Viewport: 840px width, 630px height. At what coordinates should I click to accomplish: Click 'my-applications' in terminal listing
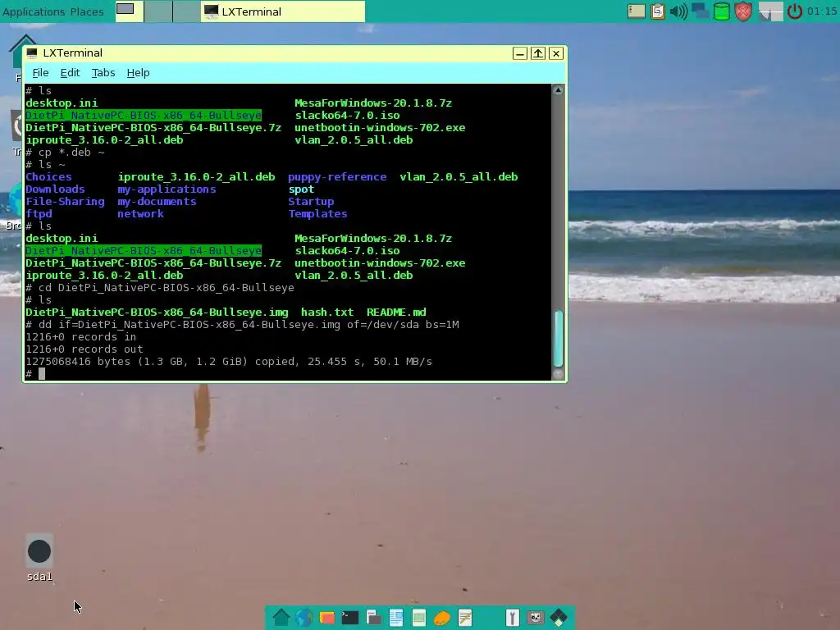[167, 189]
